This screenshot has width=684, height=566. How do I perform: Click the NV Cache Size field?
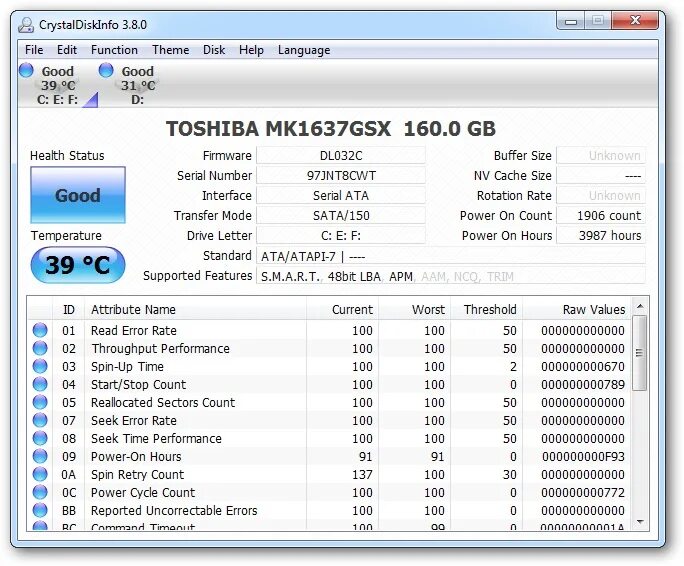tap(601, 175)
